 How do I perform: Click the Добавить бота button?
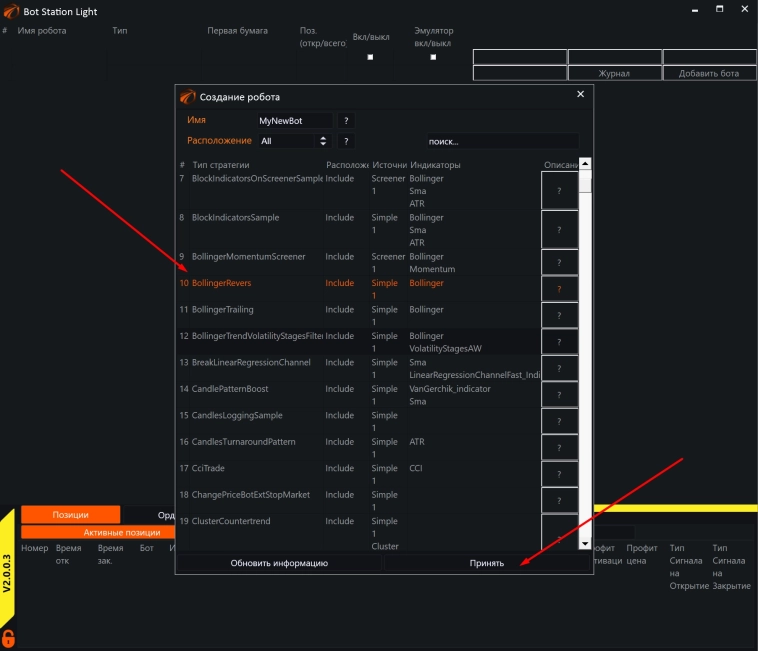(x=708, y=74)
